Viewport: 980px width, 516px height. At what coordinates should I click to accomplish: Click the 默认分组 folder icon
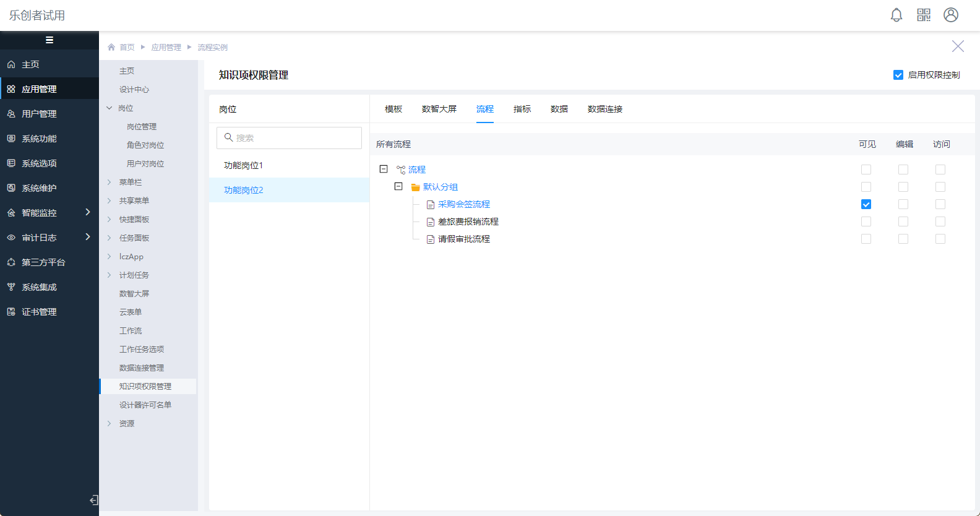(x=416, y=187)
